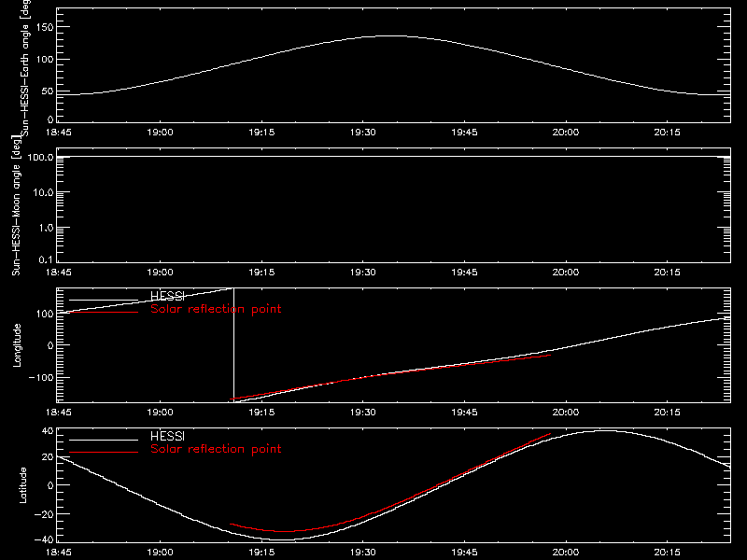Select HESSI legend label in Longitude plot
Screen dimensions: 747x560
pos(167,296)
